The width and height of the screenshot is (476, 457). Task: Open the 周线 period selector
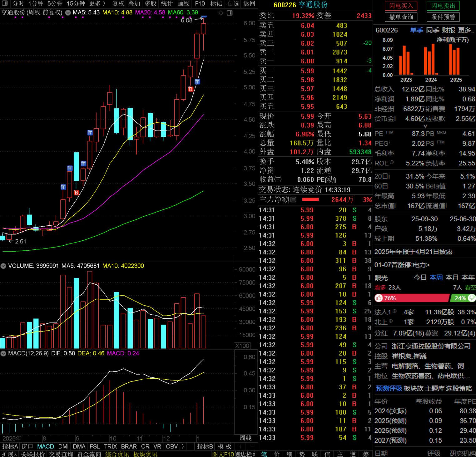(245, 438)
